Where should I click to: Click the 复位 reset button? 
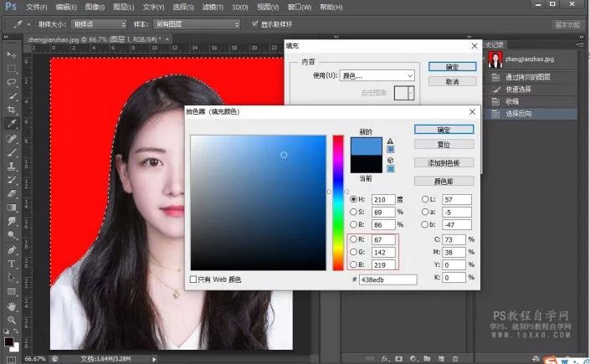tap(444, 144)
